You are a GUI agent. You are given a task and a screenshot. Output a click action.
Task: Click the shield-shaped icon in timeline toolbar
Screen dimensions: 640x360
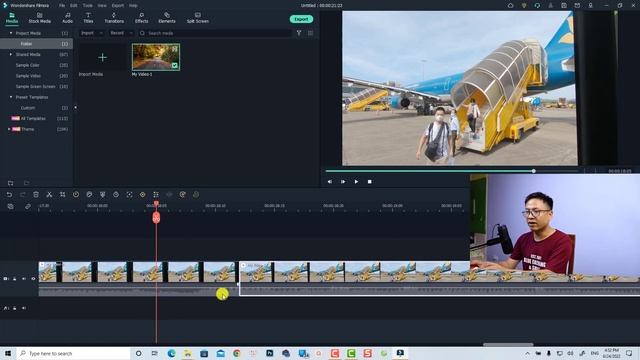(x=102, y=195)
